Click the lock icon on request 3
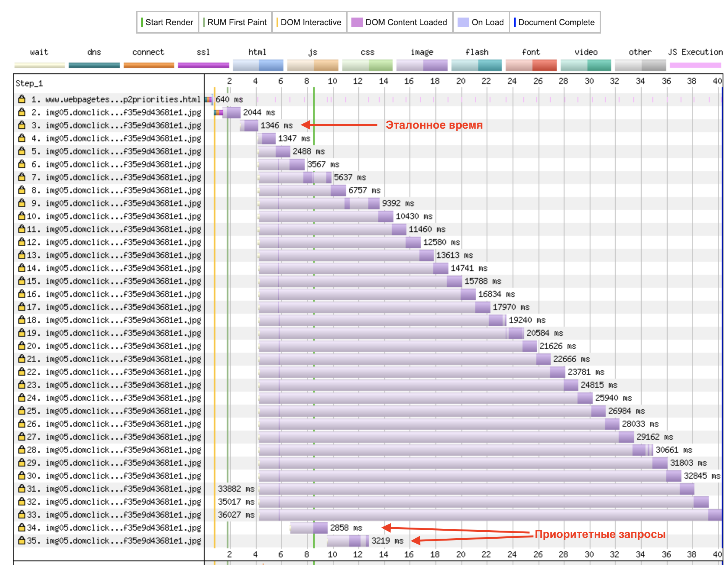Image resolution: width=728 pixels, height=565 pixels. click(22, 125)
